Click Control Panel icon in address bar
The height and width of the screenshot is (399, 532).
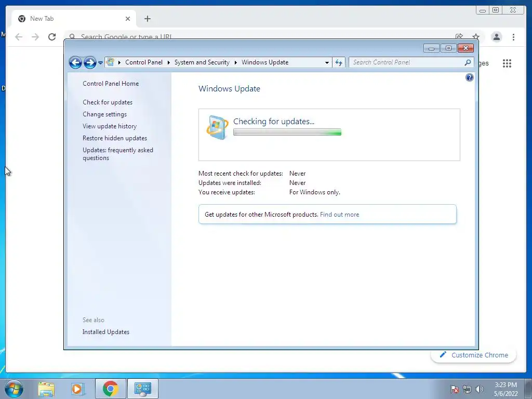click(110, 62)
